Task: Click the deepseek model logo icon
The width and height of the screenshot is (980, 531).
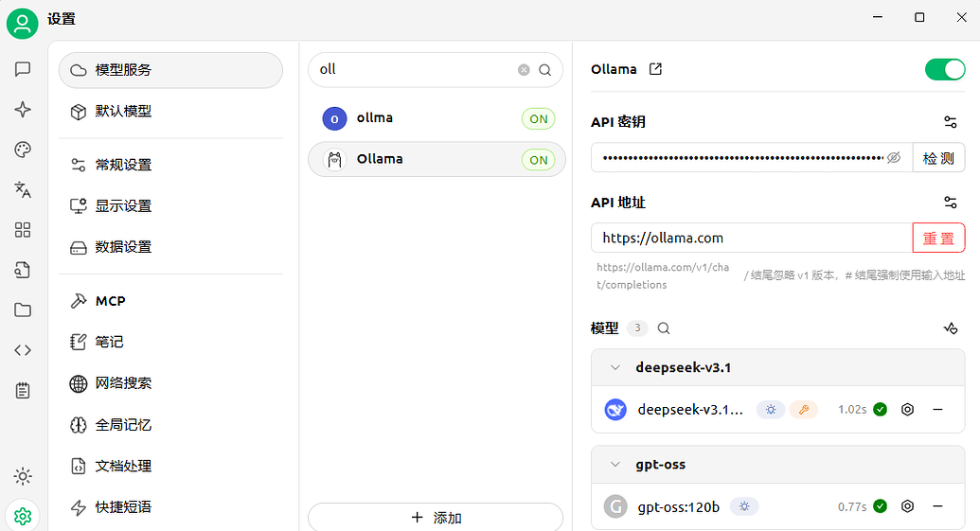Action: tap(615, 409)
